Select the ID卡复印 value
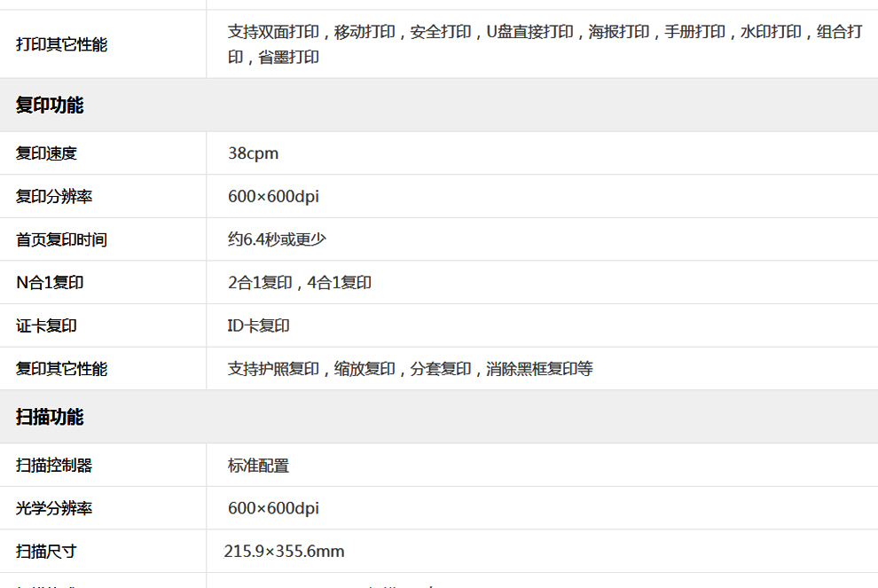Viewport: 878px width, 588px height. pos(258,326)
